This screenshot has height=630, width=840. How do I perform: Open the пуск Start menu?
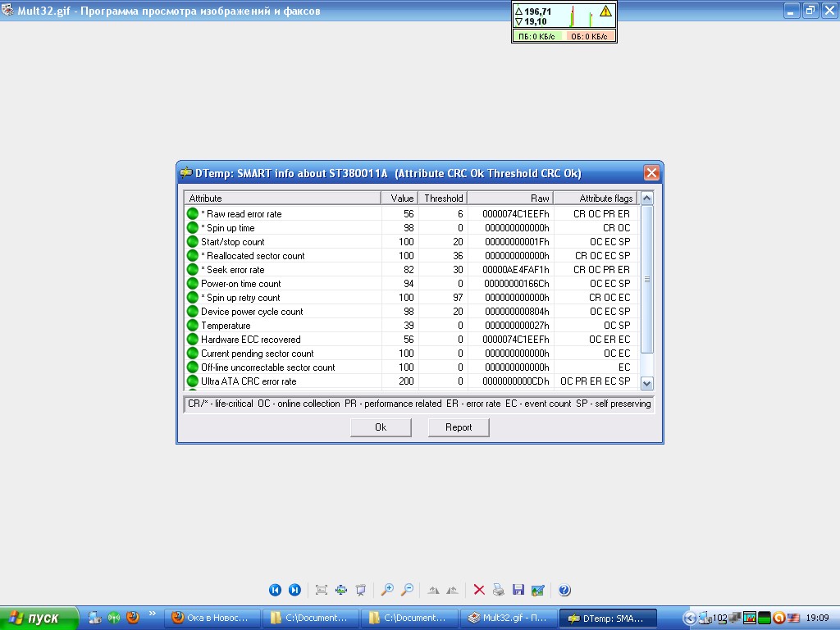39,618
